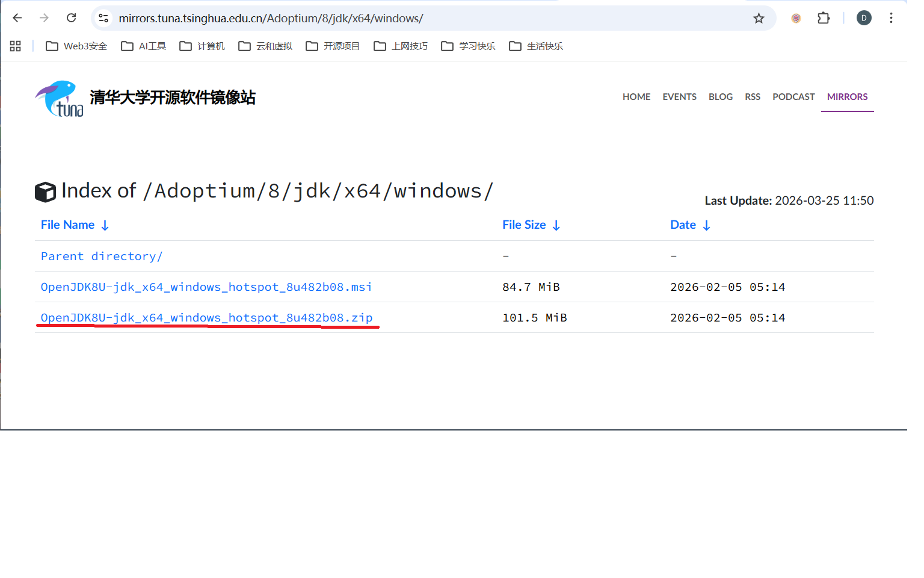Screen dimensions: 924x578
Task: Open the Chrome three-dot menu
Action: pyautogui.click(x=891, y=18)
